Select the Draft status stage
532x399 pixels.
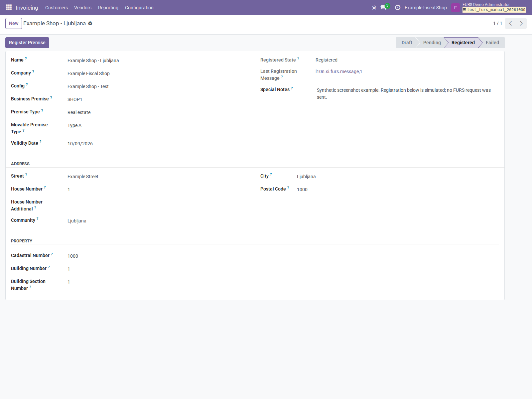pyautogui.click(x=406, y=43)
